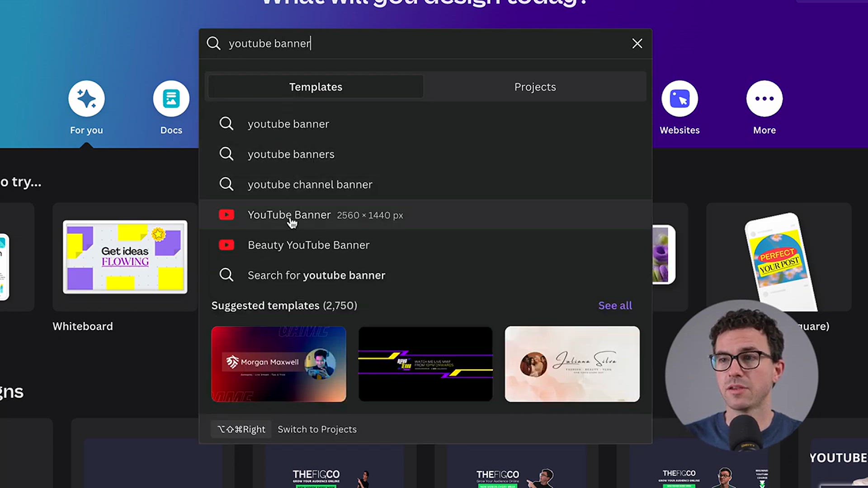Click magnifier icon next to 'youtube channel banner'

tap(226, 184)
